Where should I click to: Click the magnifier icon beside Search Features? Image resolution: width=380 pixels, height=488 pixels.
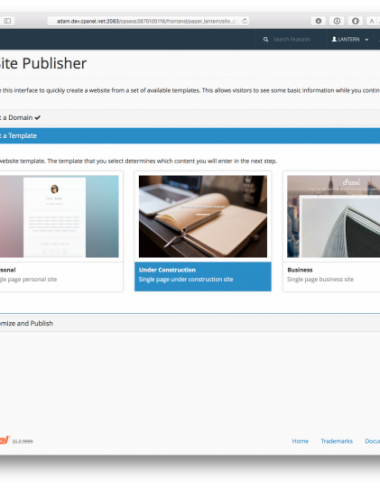(x=266, y=39)
